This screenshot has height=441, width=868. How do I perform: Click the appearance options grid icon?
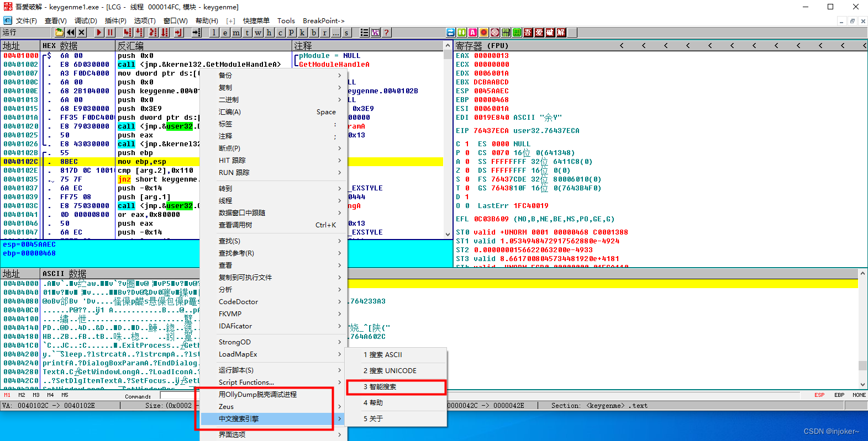tap(375, 33)
